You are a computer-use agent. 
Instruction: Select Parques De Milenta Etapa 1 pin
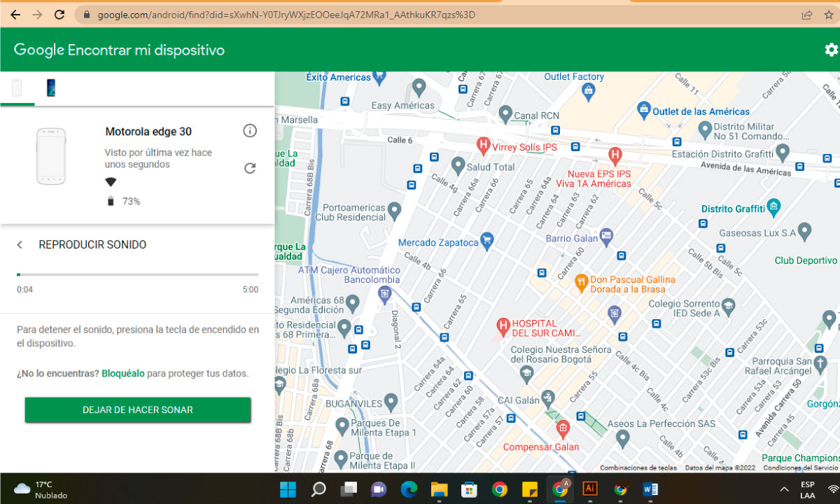342,425
